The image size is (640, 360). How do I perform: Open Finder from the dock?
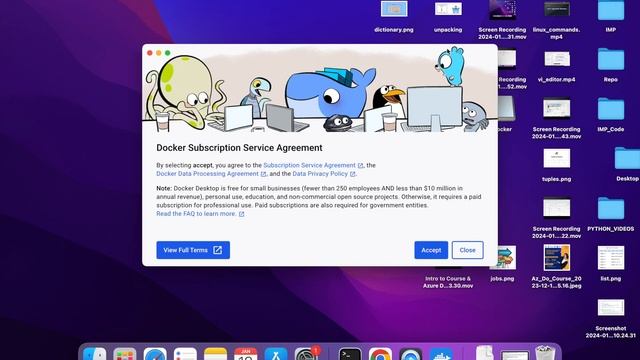point(95,354)
